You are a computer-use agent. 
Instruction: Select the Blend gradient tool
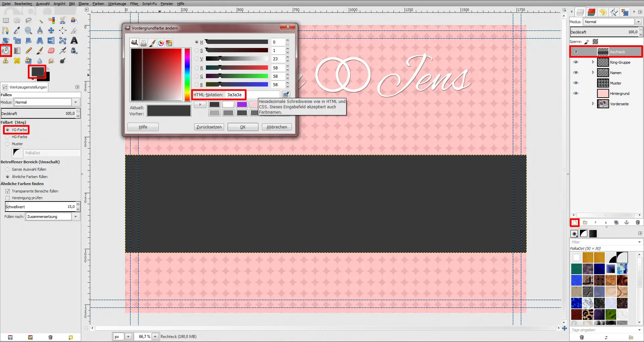pos(17,50)
